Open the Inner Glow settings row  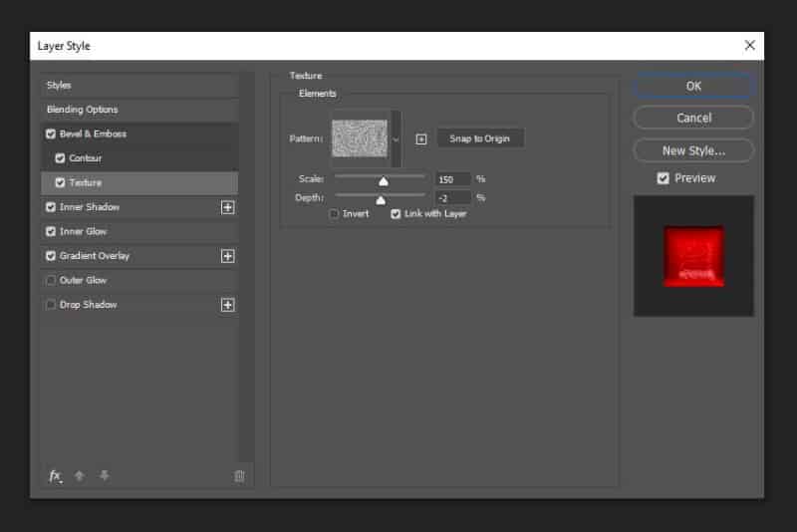coord(139,232)
